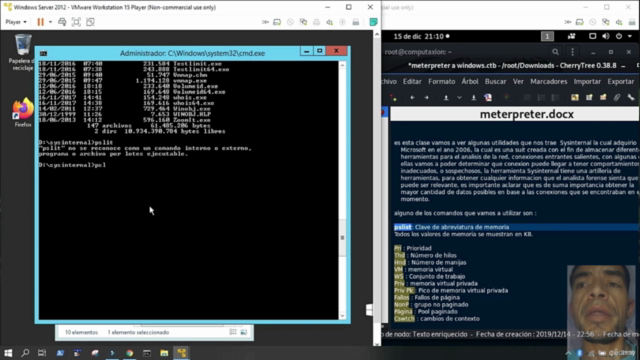Screen dimensions: 640x360
Task: Go back to previous node in CherryTree
Action: [412, 98]
